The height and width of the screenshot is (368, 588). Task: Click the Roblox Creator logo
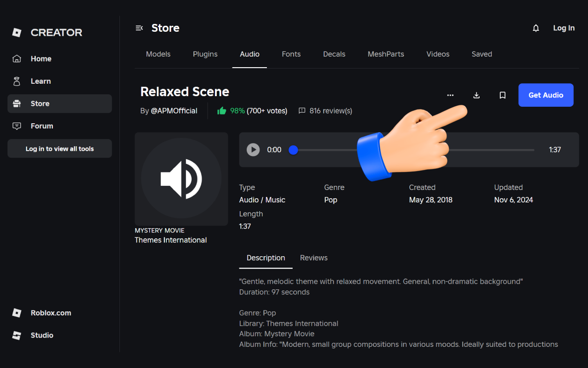coord(47,33)
